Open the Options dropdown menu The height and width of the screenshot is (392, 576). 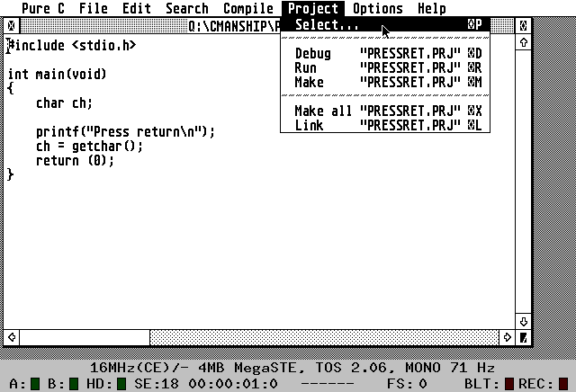[377, 8]
